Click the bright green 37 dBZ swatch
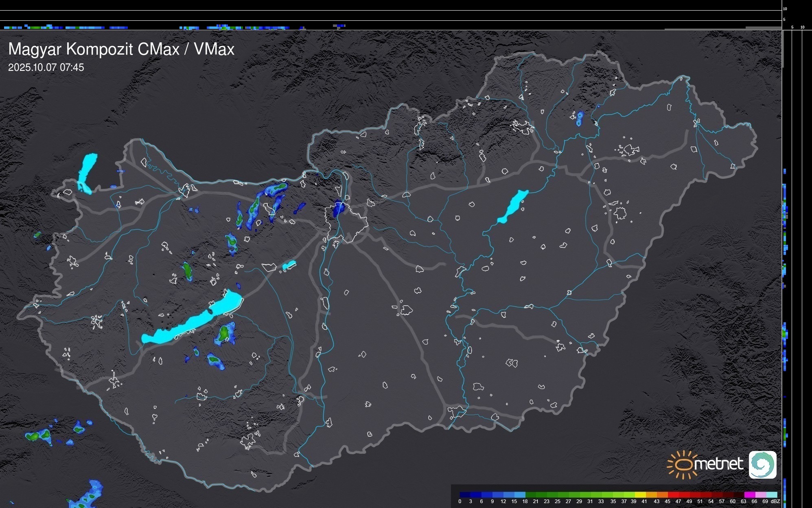This screenshot has height=508, width=812. 629,495
